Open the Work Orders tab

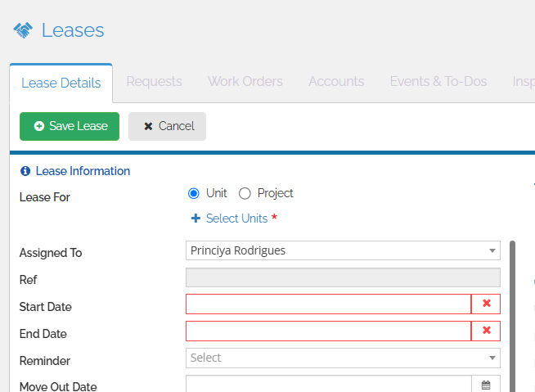[x=245, y=82]
